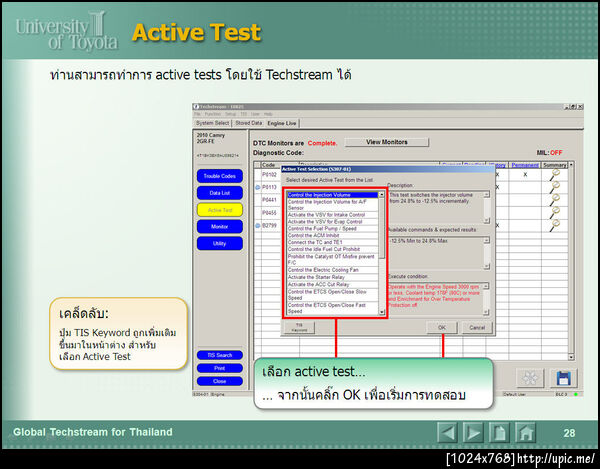
Task: Click the snowflake freeze-frame icon button
Action: click(530, 378)
